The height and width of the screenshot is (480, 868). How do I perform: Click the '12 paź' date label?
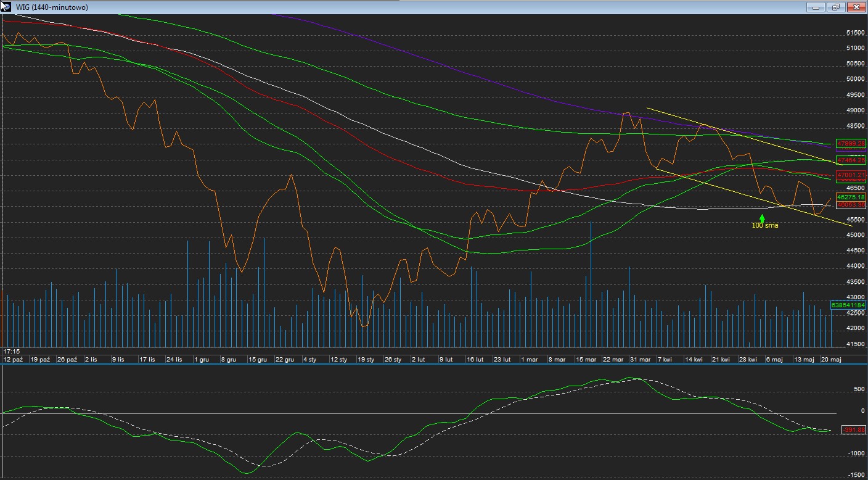(14, 358)
